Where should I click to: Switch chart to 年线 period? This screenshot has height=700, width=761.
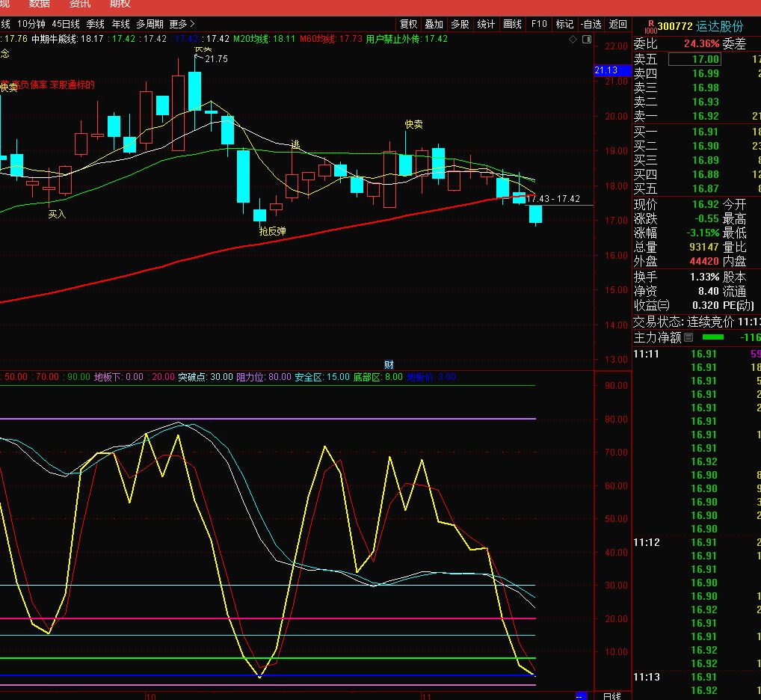pos(121,24)
